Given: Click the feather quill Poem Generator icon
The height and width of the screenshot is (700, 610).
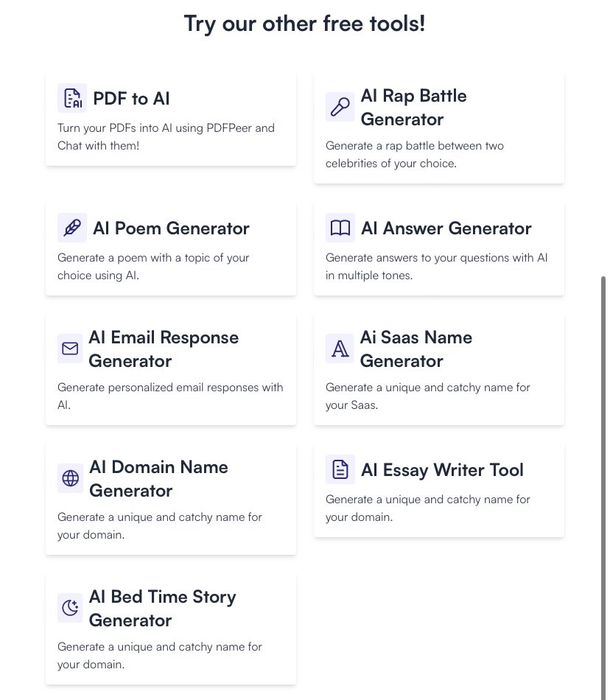Looking at the screenshot, I should pyautogui.click(x=72, y=228).
